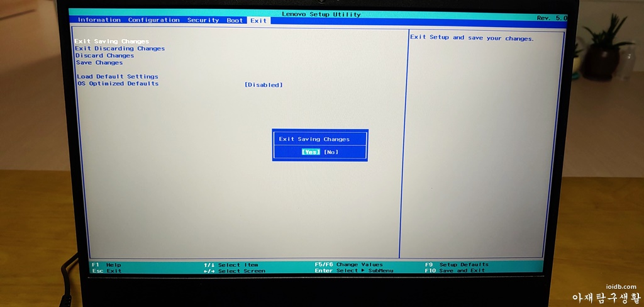Click the dialog title Exit Saving Changes
This screenshot has height=307, width=644.
click(314, 139)
